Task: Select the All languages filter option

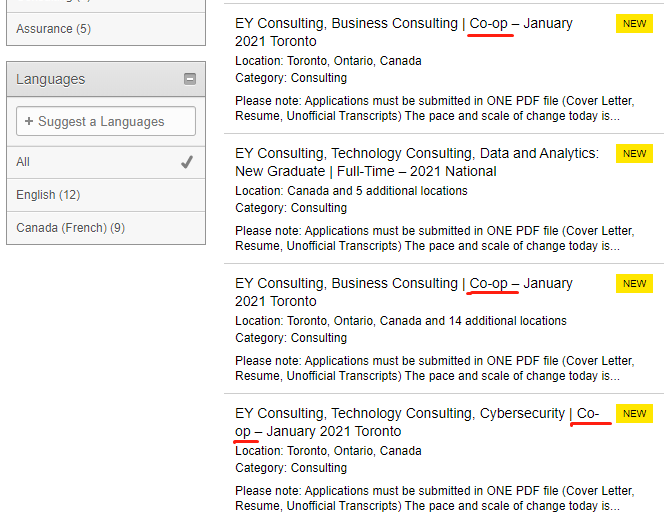Action: (24, 162)
